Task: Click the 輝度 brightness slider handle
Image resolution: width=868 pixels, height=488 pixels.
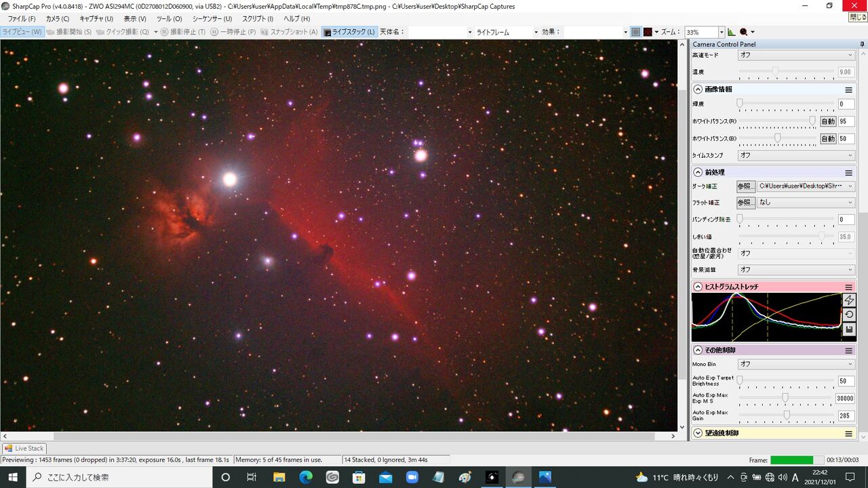Action: coord(740,104)
